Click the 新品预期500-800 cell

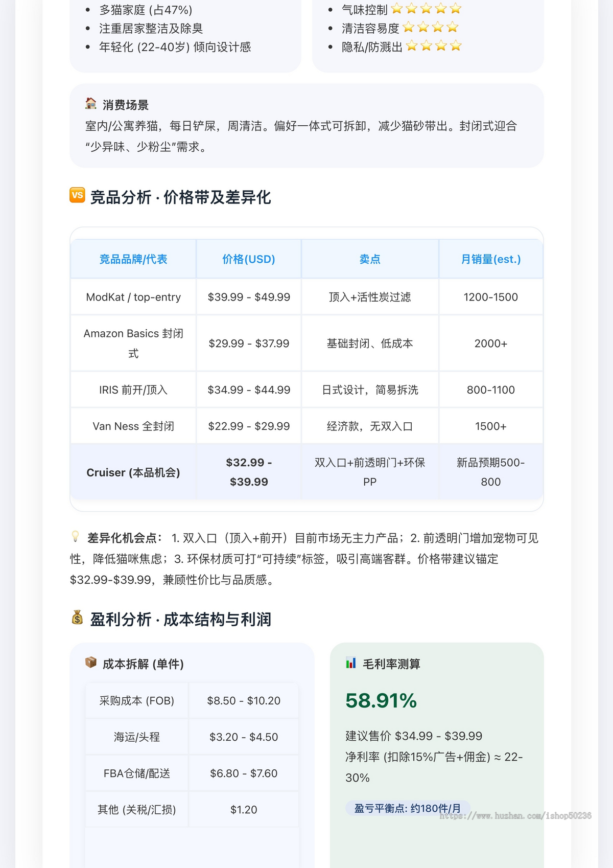[491, 472]
